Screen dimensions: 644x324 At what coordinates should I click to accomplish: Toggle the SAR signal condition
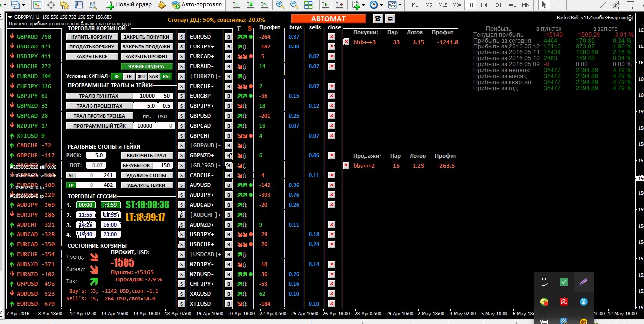pyautogui.click(x=154, y=76)
